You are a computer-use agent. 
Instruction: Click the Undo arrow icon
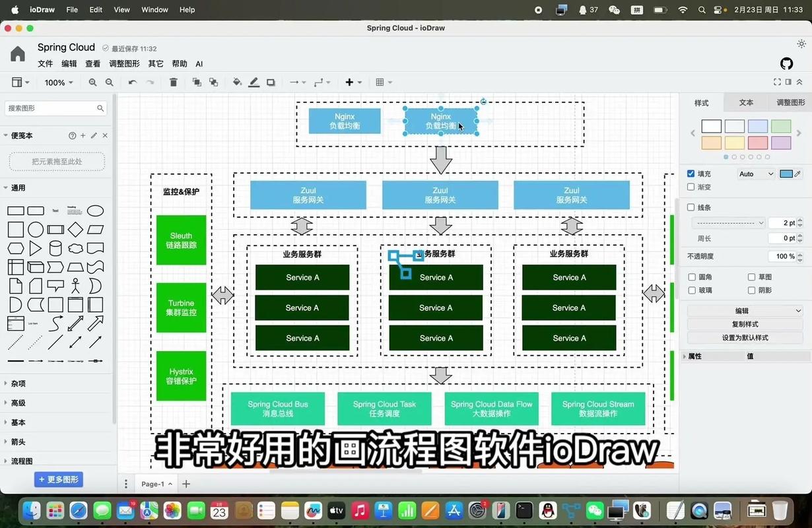coord(131,82)
